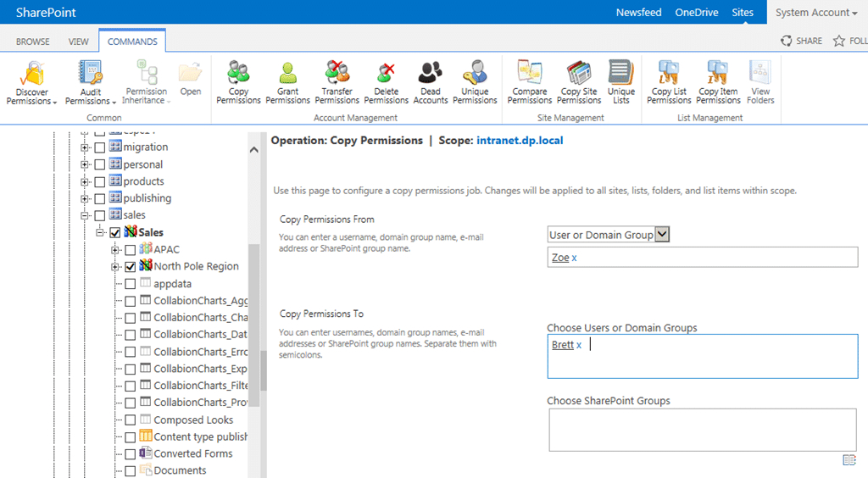Expand the personal tree node
Image resolution: width=868 pixels, height=478 pixels.
pyautogui.click(x=84, y=165)
